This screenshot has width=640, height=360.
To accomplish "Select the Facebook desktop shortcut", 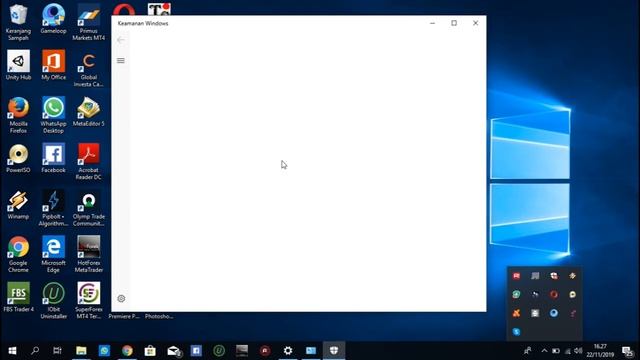I will click(53, 158).
